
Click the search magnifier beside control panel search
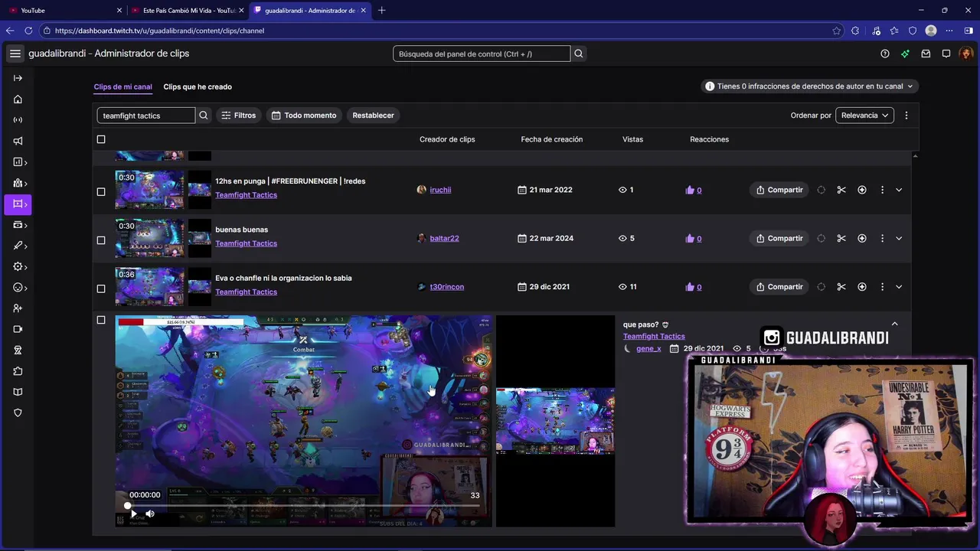[579, 54]
